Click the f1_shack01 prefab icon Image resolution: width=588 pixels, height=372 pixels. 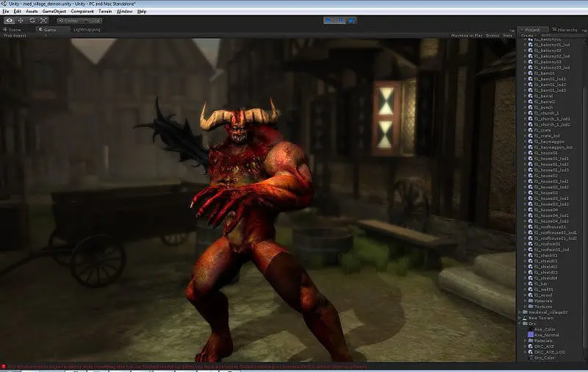(x=531, y=255)
